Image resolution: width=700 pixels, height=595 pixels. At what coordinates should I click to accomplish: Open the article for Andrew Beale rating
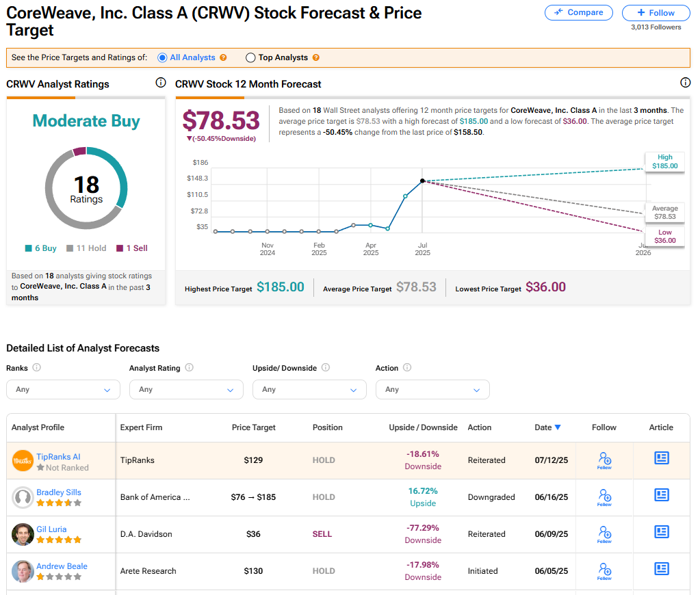point(662,568)
